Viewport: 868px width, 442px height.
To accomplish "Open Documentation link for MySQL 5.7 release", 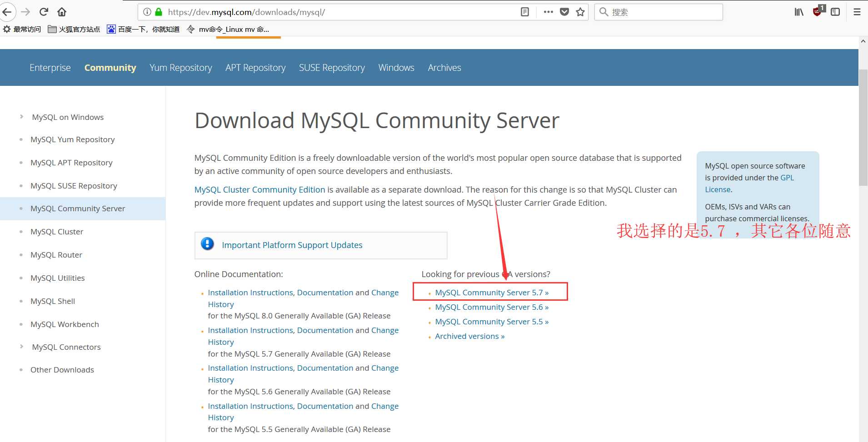I will tap(325, 330).
